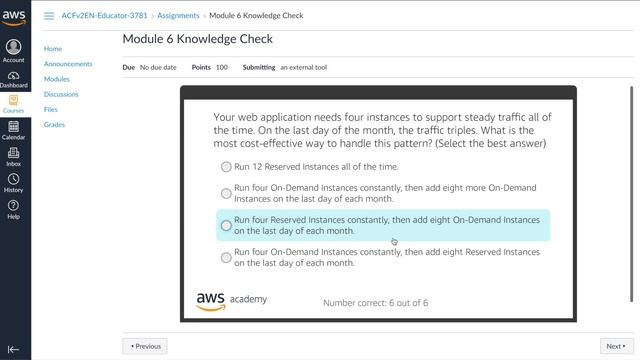640x360 pixels.
Task: Click the Assignments breadcrumb link
Action: [178, 16]
